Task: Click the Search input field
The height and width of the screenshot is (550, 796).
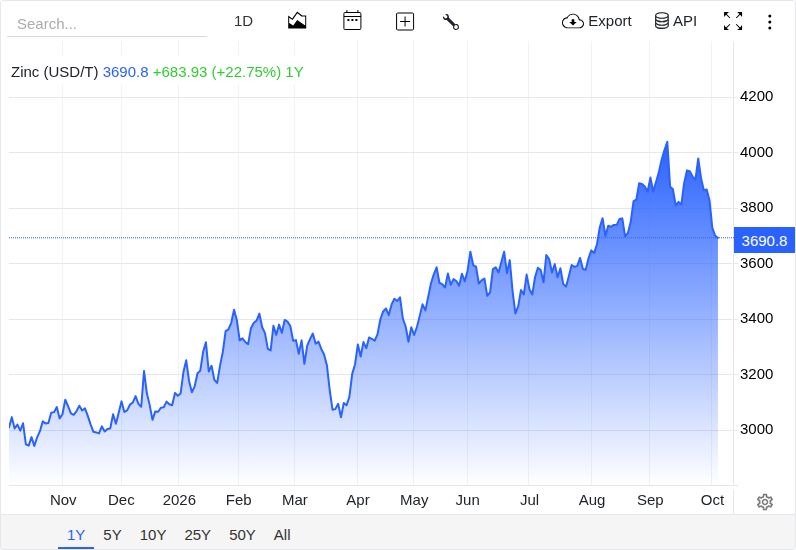Action: [x=107, y=24]
